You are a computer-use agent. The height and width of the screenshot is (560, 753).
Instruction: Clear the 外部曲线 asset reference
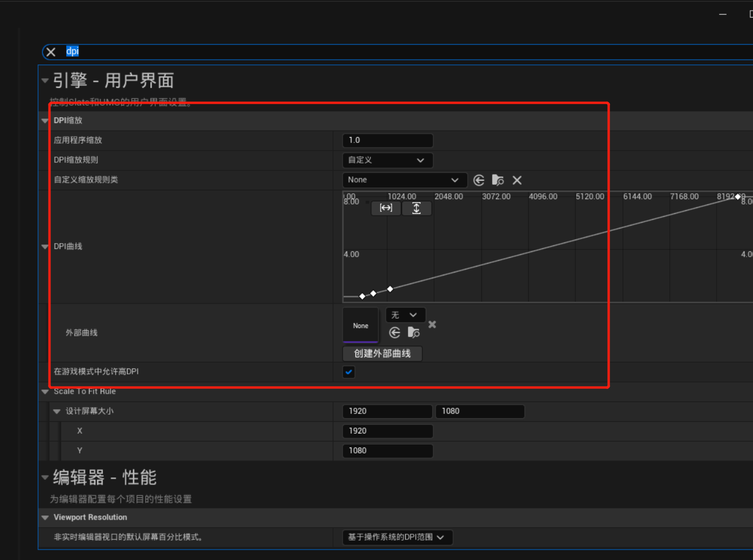[432, 325]
